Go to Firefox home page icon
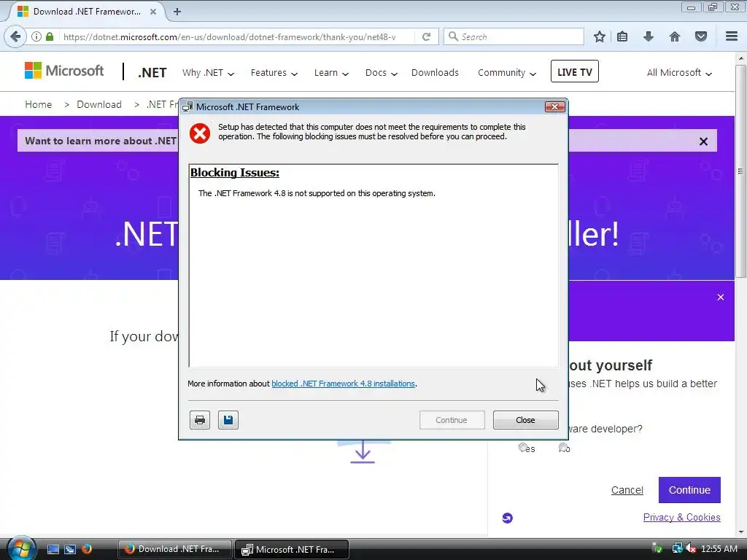This screenshot has height=560, width=747. (x=675, y=36)
